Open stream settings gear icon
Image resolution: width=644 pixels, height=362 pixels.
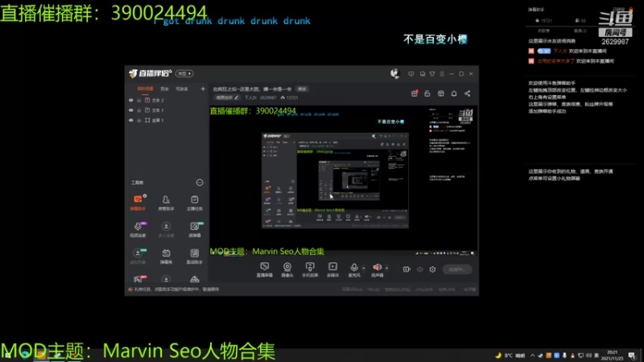(432, 269)
